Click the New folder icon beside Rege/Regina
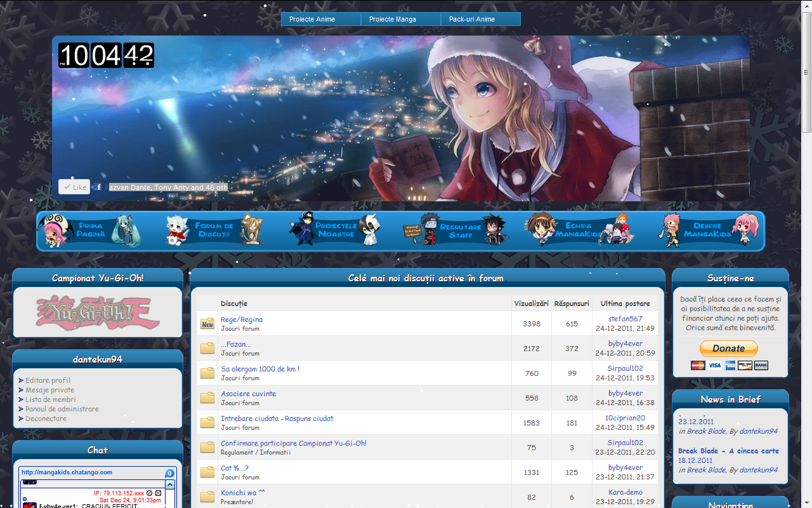Image resolution: width=812 pixels, height=508 pixels. pos(207,324)
